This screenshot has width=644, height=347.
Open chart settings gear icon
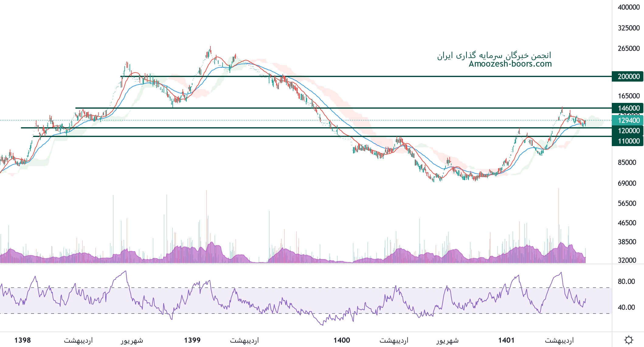point(628,340)
